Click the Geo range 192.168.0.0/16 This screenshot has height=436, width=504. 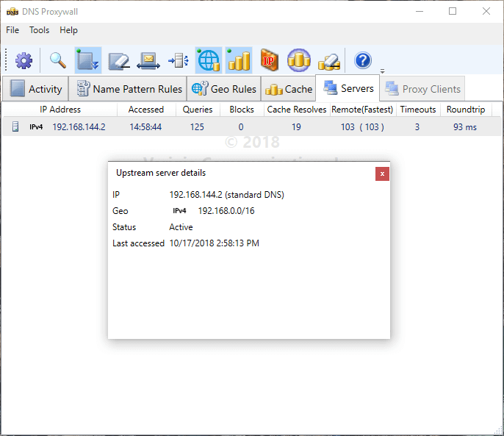click(226, 211)
